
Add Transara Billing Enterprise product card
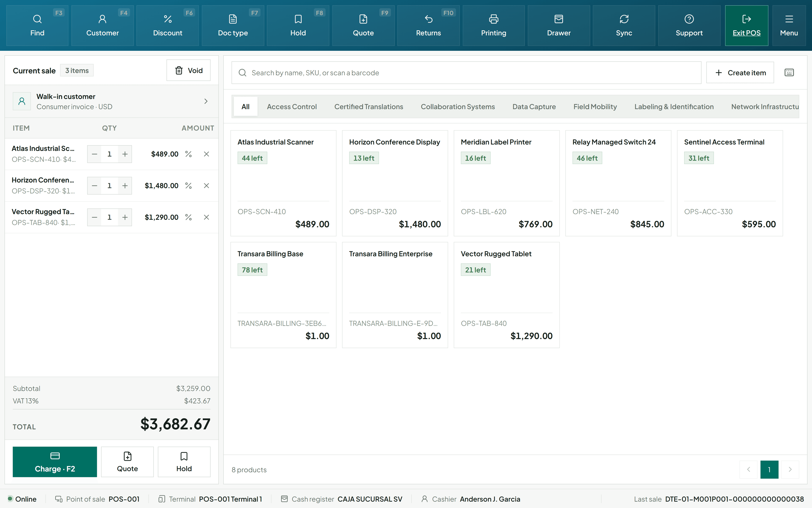[x=395, y=295]
